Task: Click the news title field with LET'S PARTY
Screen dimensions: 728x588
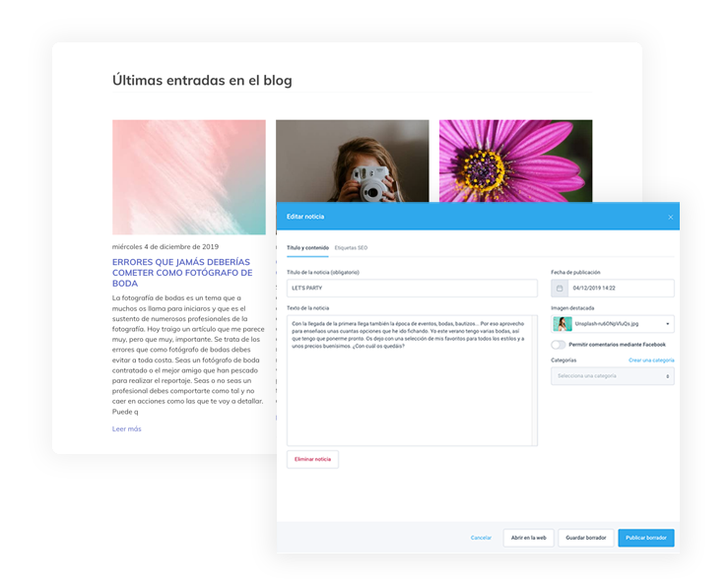Action: pyautogui.click(x=412, y=289)
